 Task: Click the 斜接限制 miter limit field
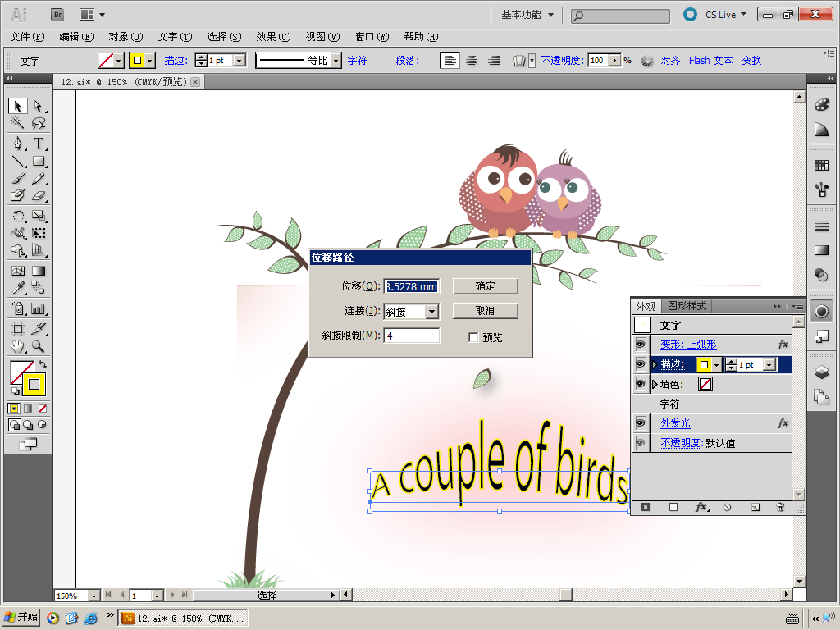412,336
